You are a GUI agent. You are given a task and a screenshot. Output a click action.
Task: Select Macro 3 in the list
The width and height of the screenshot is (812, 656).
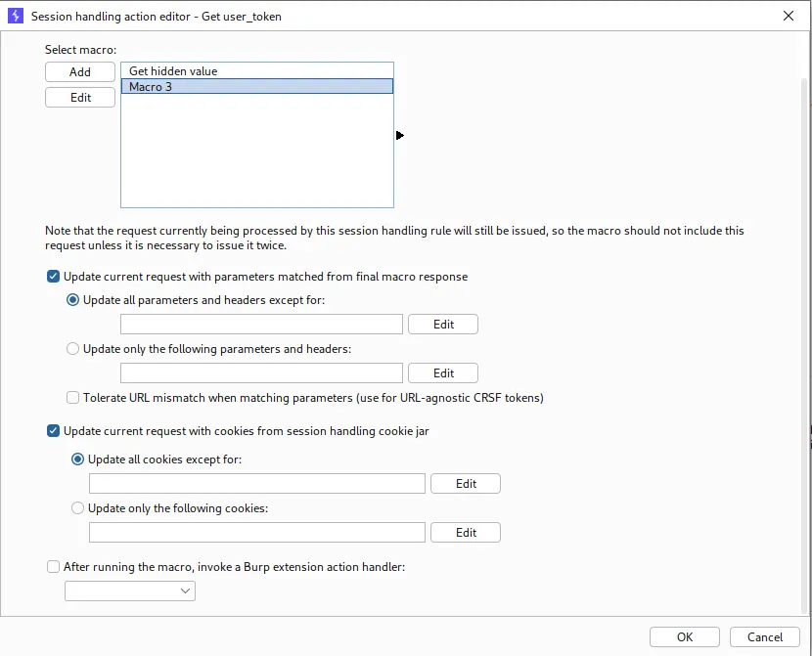pos(257,86)
